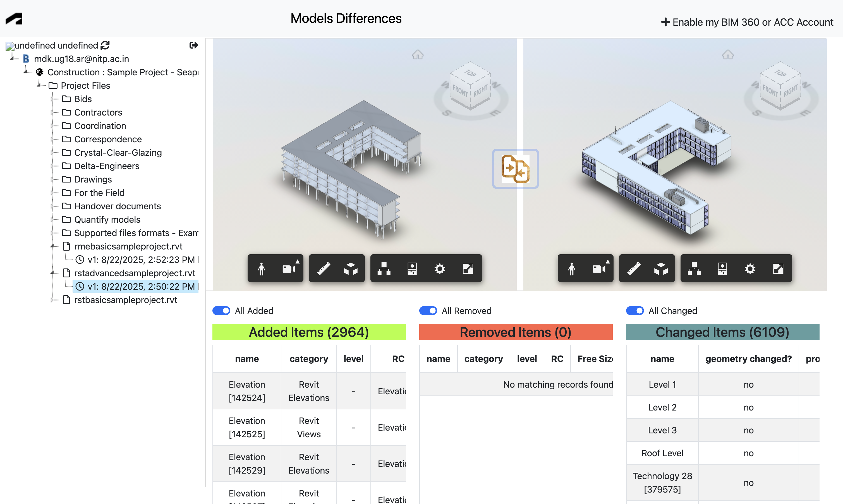This screenshot has height=504, width=843.
Task: Click the Removed Items (0) header
Action: click(516, 332)
